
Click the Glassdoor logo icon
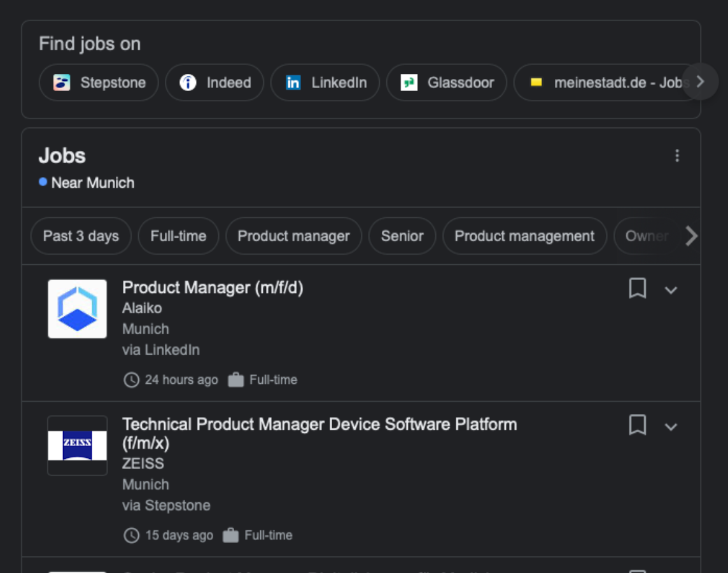409,83
